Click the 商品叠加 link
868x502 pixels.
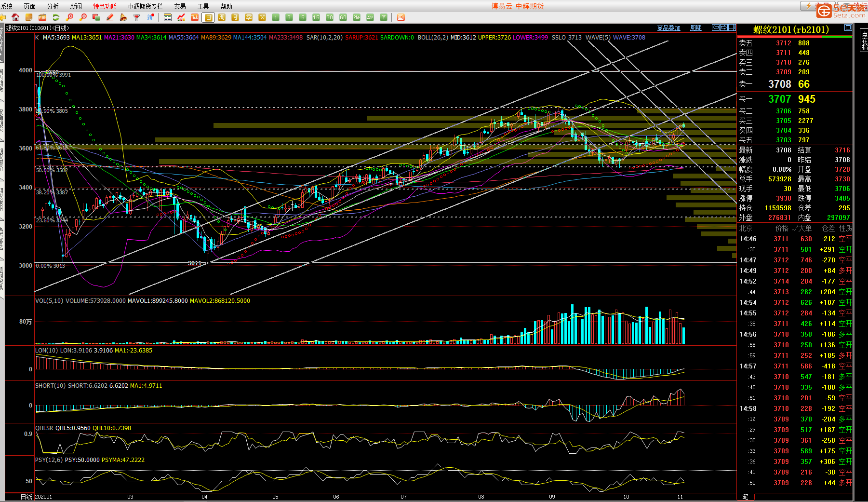pyautogui.click(x=669, y=28)
